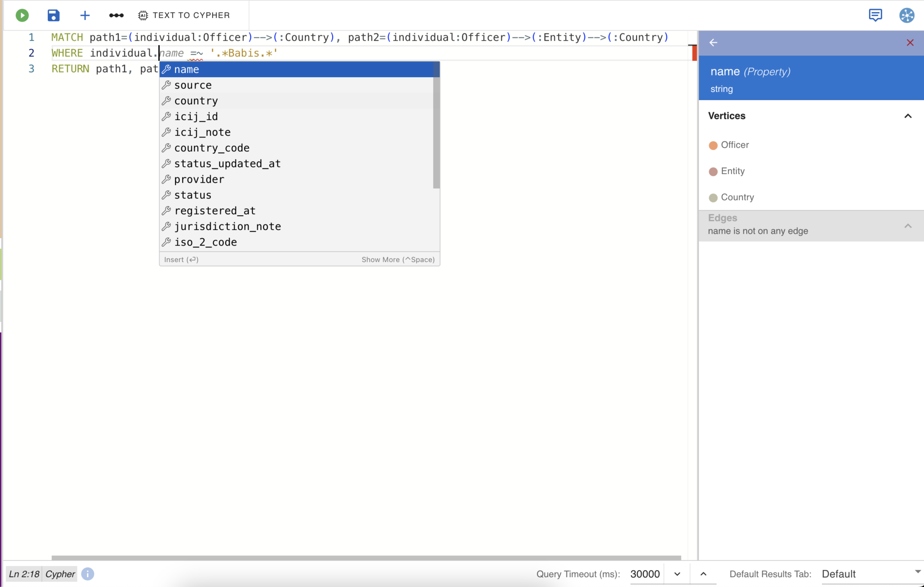The height and width of the screenshot is (587, 924).
Task: Open the query timeout dropdown arrow
Action: (x=677, y=574)
